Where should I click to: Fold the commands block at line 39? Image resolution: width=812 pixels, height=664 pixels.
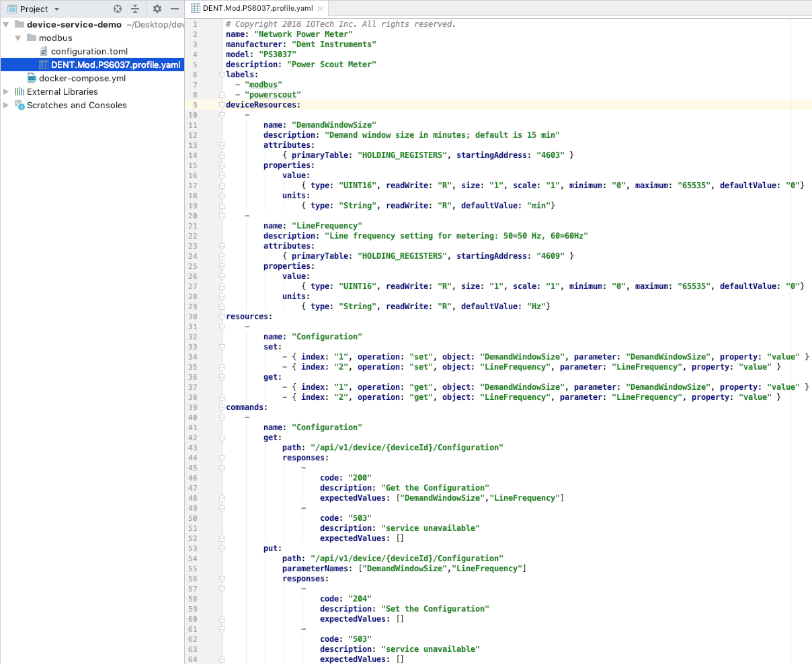pyautogui.click(x=222, y=407)
